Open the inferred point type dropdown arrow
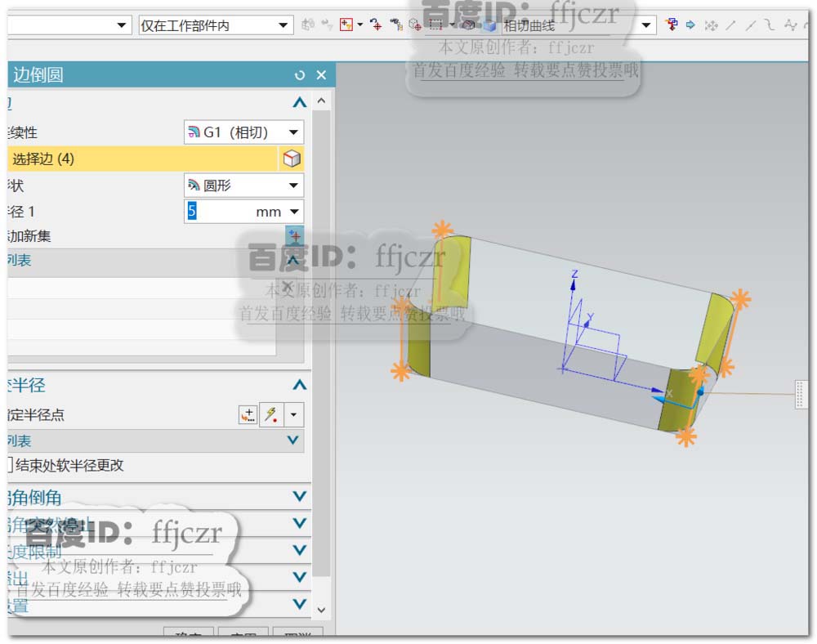Screen dimensions: 817x644 click(x=294, y=414)
